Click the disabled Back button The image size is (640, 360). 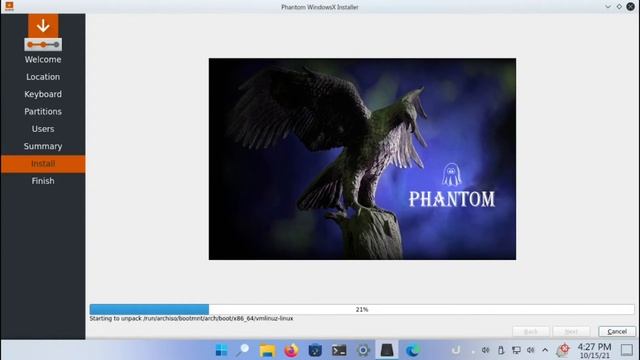coord(531,331)
